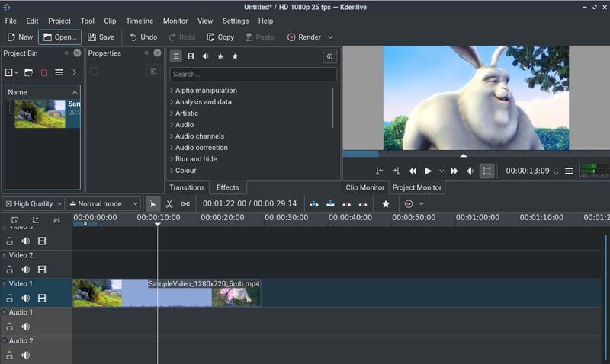The width and height of the screenshot is (610, 364).
Task: Open the Normal mode edit dropdown
Action: coord(104,204)
